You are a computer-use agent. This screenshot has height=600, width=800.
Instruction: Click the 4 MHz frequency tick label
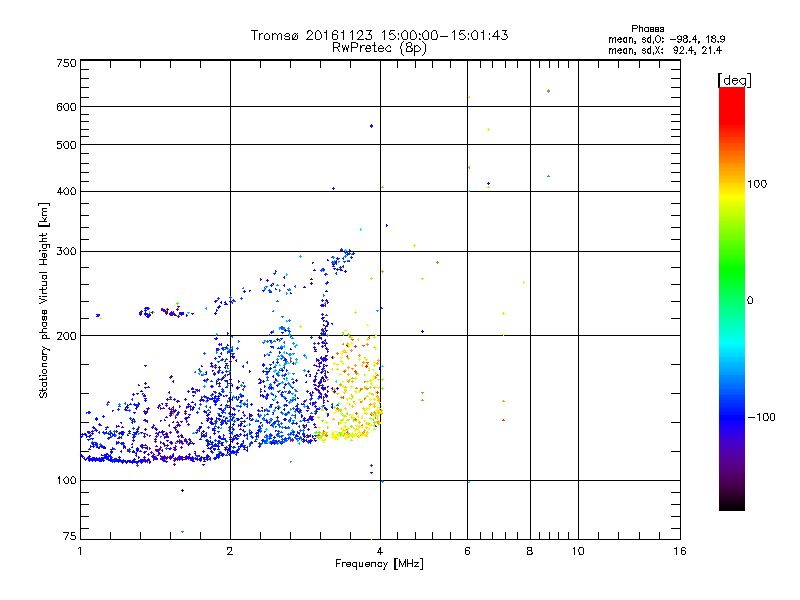click(x=380, y=551)
